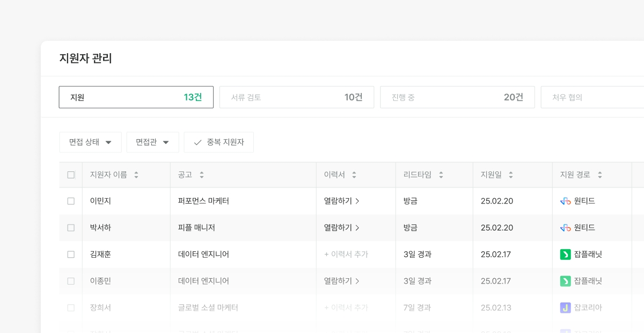Click + 이력서 추가 for 김재훈
The height and width of the screenshot is (333, 644).
346,255
